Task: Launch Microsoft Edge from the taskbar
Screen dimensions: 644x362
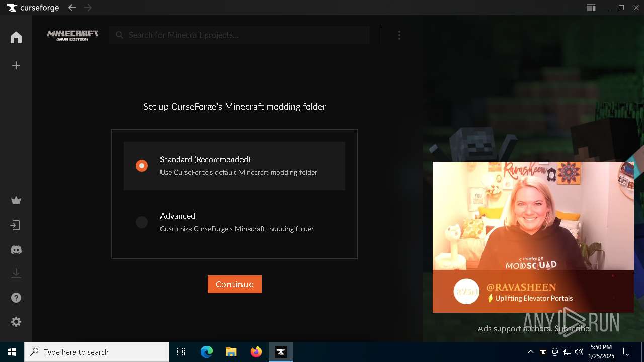Action: (207, 352)
